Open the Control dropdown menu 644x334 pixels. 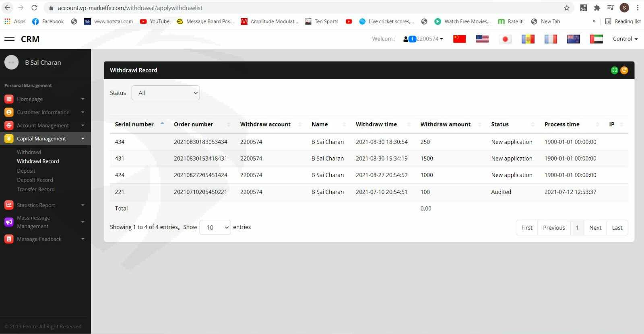pyautogui.click(x=625, y=39)
